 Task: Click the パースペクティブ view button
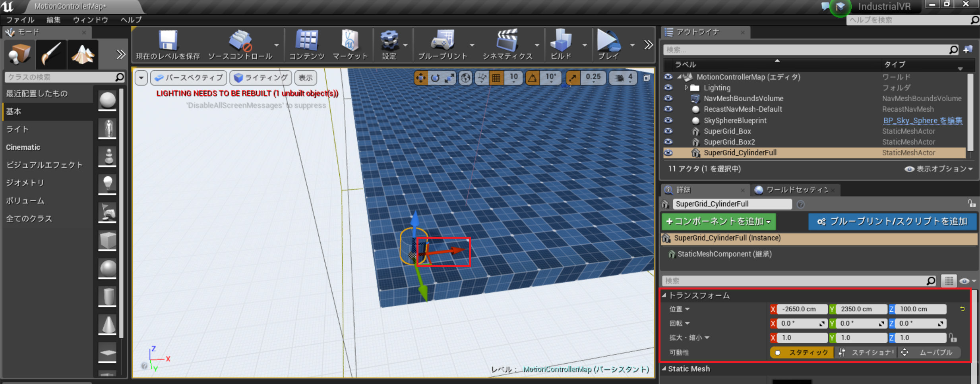188,78
